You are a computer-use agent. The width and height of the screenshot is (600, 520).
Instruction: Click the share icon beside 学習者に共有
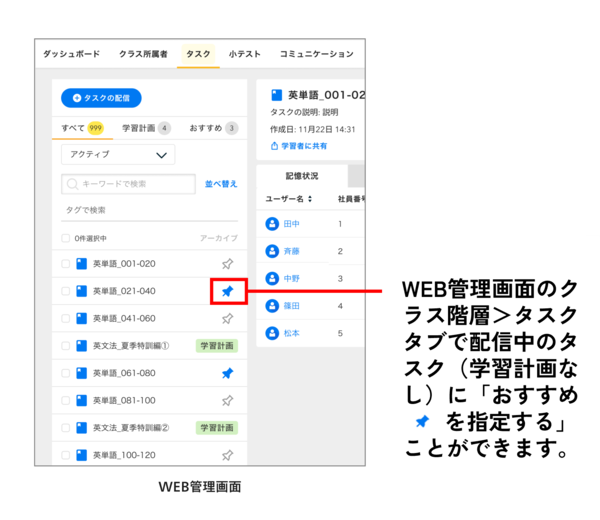pyautogui.click(x=274, y=146)
